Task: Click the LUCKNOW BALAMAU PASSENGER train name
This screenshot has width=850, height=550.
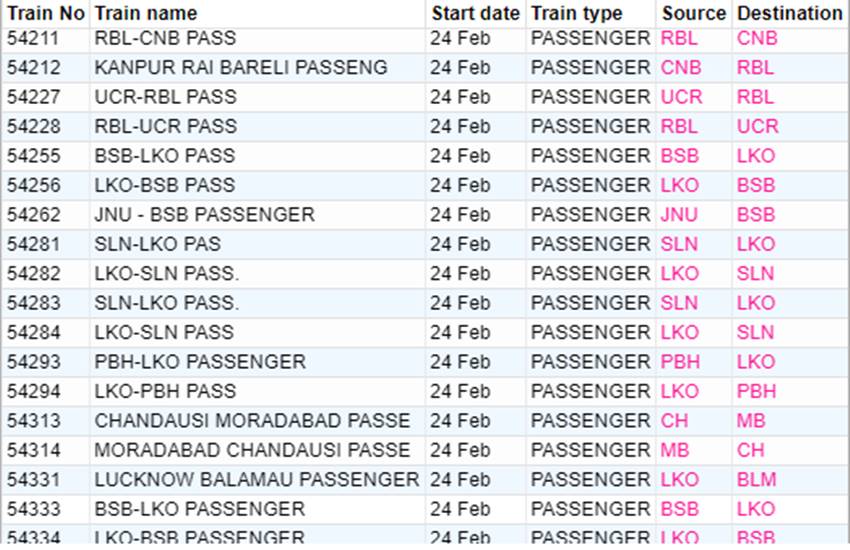Action: (257, 480)
